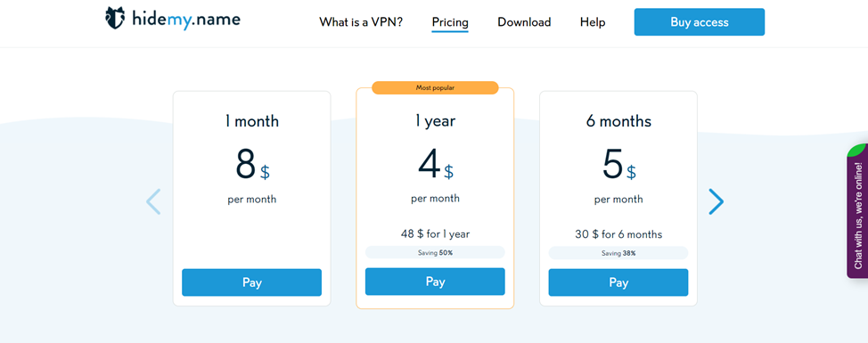The height and width of the screenshot is (343, 868).
Task: Pay for the 1 month plan
Action: tap(252, 282)
